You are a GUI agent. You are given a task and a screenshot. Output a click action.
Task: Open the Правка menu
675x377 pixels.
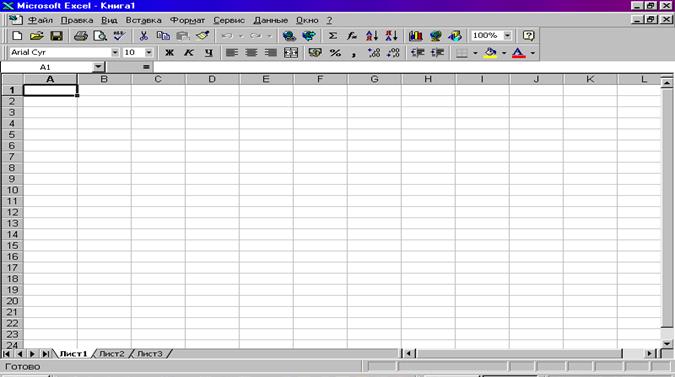(x=77, y=20)
